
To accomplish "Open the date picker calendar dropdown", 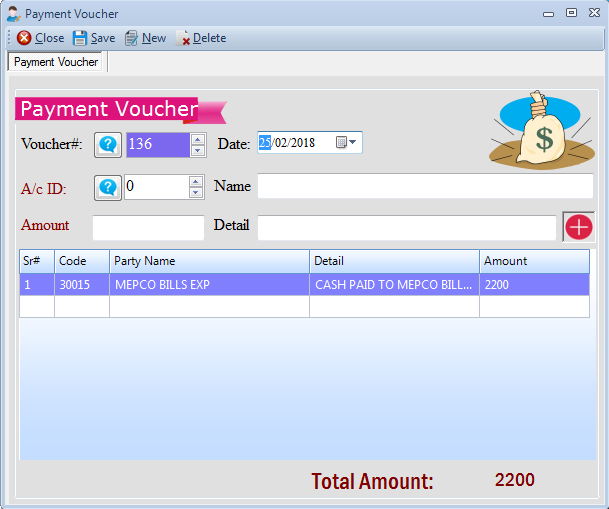I will pos(346,143).
